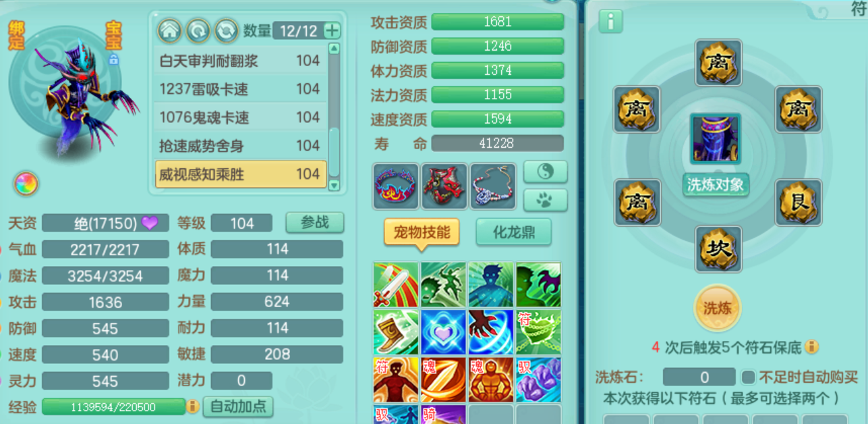Click the green info icon

tap(610, 22)
